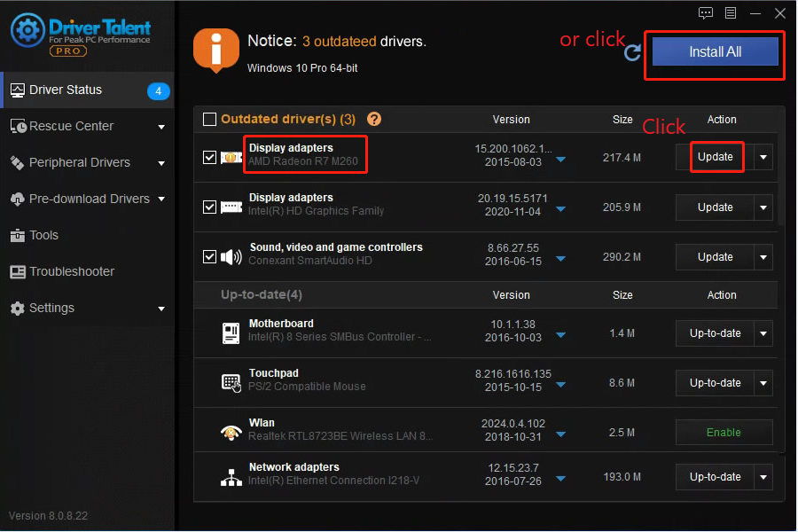Open the menu list icon in title bar
The width and height of the screenshot is (798, 532).
point(731,13)
